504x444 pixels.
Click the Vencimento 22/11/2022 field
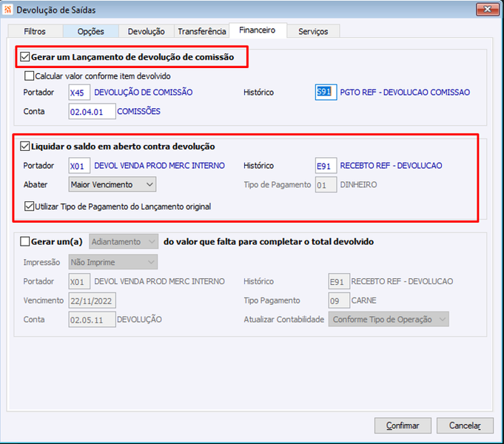[92, 300]
